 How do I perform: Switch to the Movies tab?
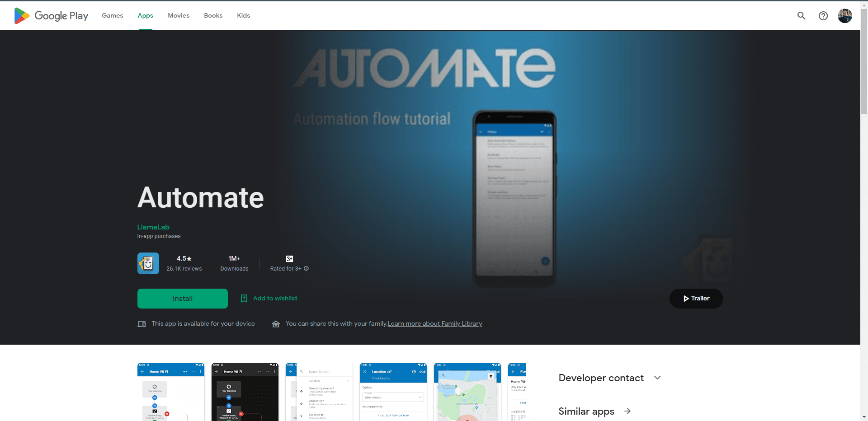click(x=179, y=15)
